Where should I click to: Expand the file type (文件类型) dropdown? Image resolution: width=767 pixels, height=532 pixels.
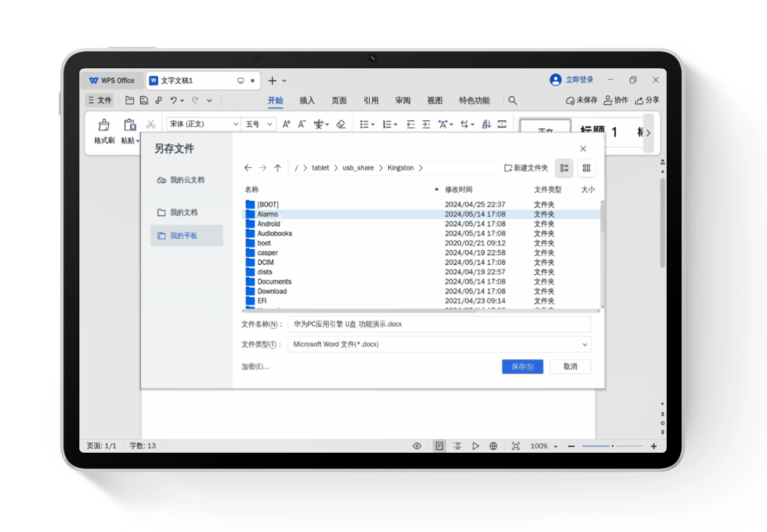[x=584, y=345]
